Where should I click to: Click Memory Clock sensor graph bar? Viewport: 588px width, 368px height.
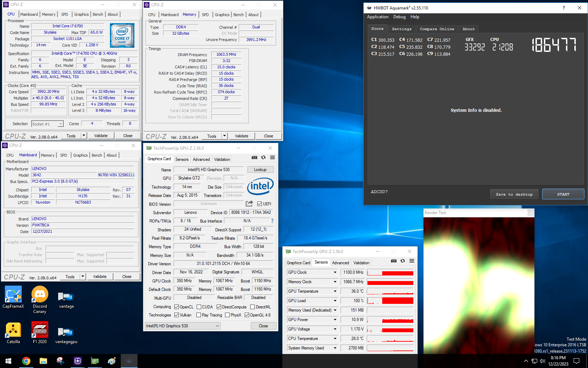click(390, 282)
